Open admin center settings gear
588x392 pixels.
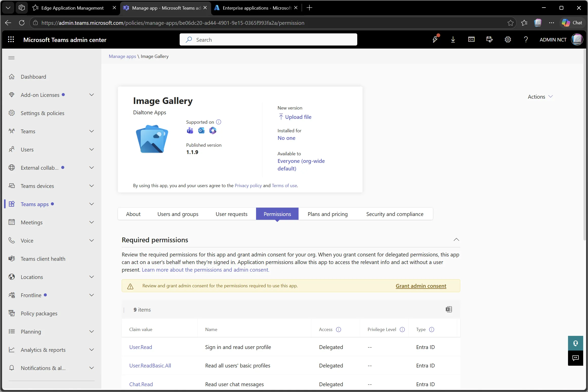point(508,39)
